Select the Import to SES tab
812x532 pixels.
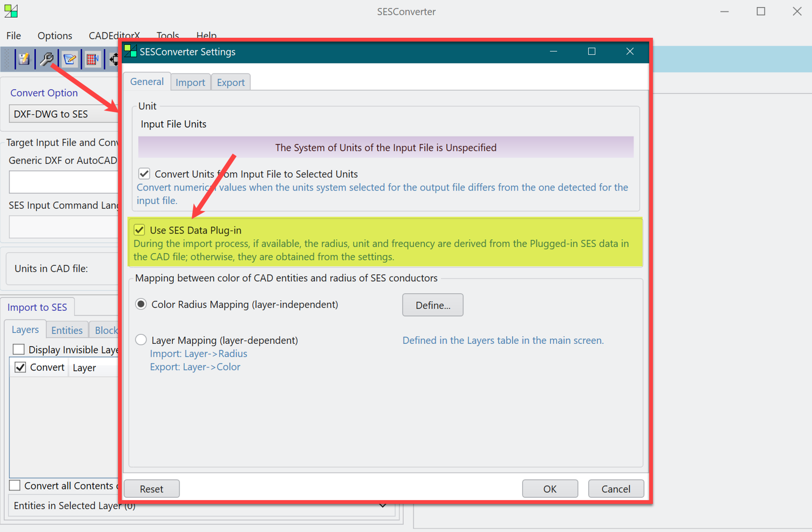pos(37,307)
